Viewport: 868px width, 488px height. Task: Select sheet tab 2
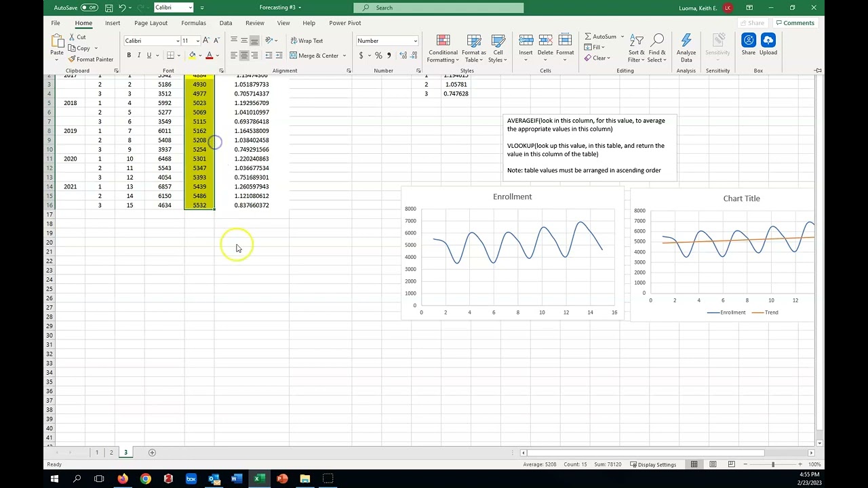(111, 452)
